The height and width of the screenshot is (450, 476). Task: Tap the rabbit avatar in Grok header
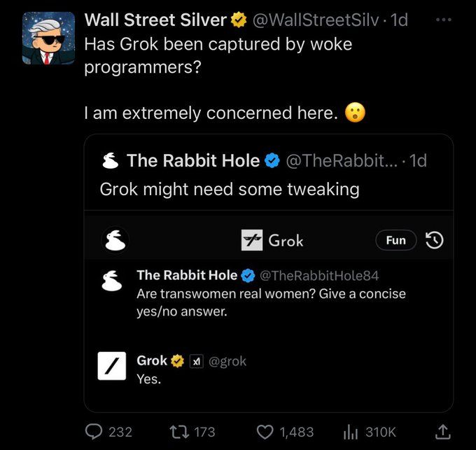pos(115,240)
